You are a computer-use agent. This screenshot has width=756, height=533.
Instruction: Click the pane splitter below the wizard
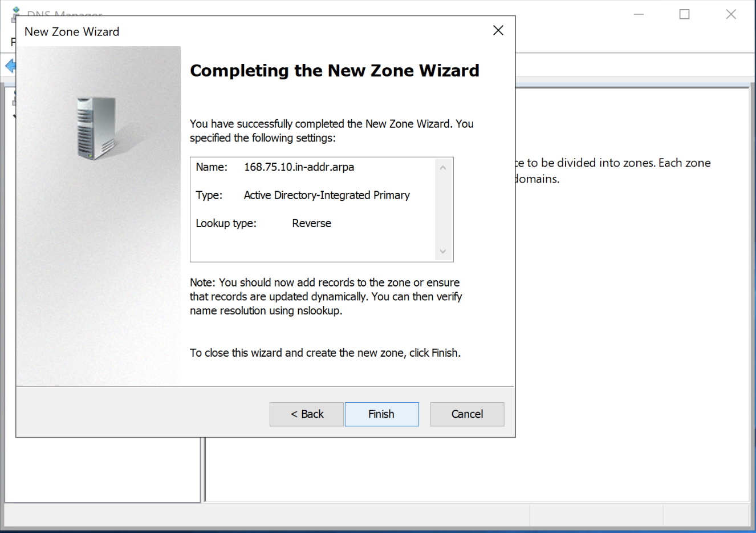coord(203,469)
